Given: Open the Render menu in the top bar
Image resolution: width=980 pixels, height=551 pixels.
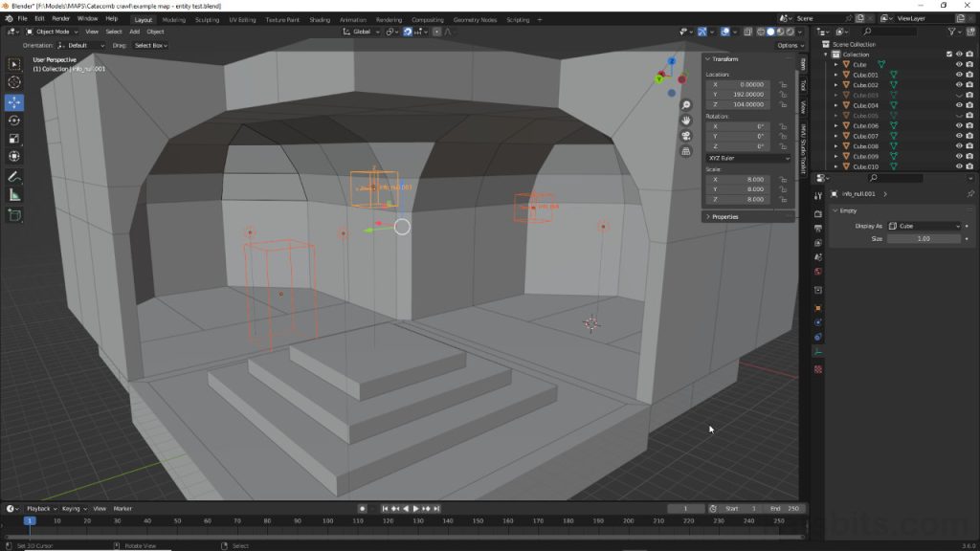Looking at the screenshot, I should pyautogui.click(x=59, y=18).
